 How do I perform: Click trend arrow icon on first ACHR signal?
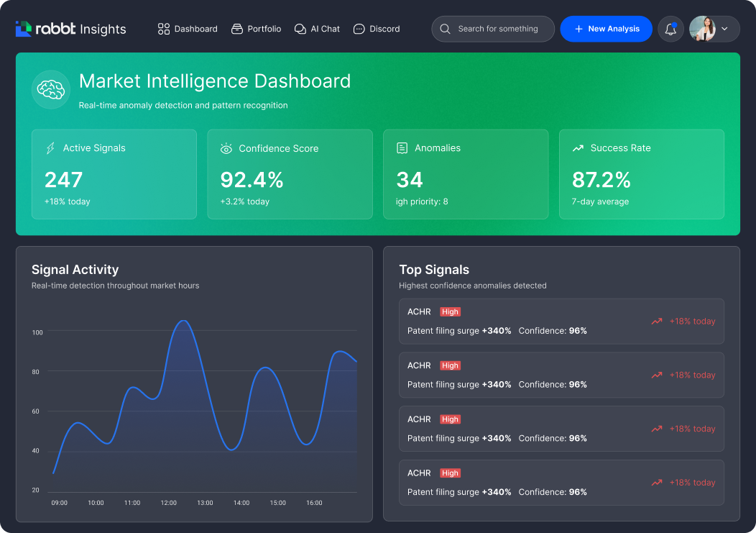pos(656,322)
